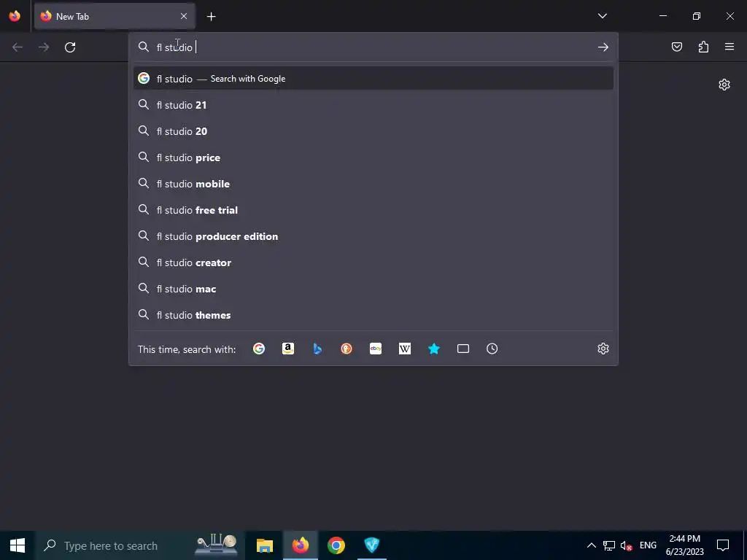The height and width of the screenshot is (560, 747).
Task: Open network status tray icon
Action: [x=609, y=545]
